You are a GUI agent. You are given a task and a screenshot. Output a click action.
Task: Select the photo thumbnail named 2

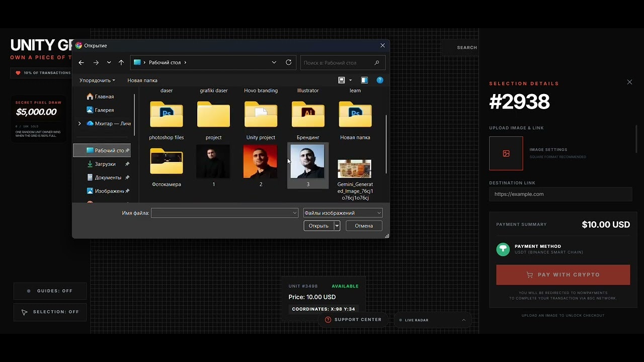(x=260, y=161)
